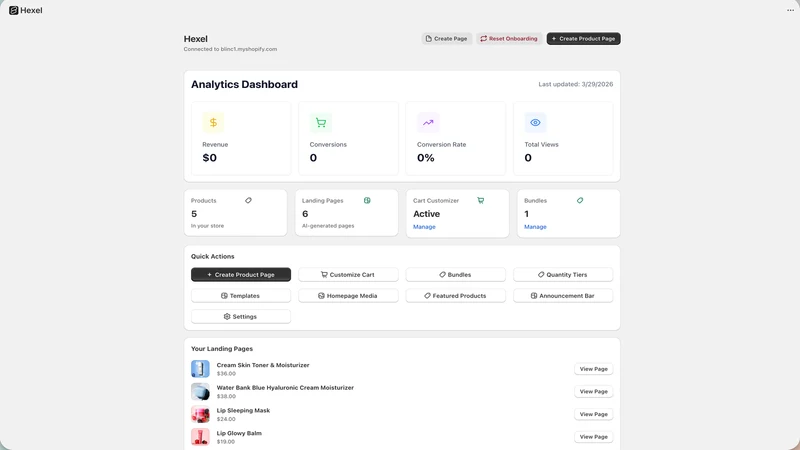Open the Templates quick action
This screenshot has height=450, width=800.
241,296
